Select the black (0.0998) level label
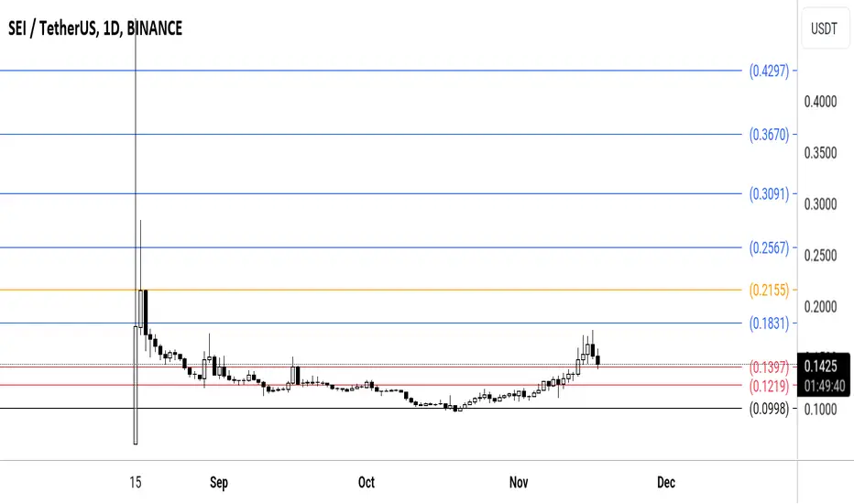Image resolution: width=854 pixels, height=504 pixels. tap(769, 409)
